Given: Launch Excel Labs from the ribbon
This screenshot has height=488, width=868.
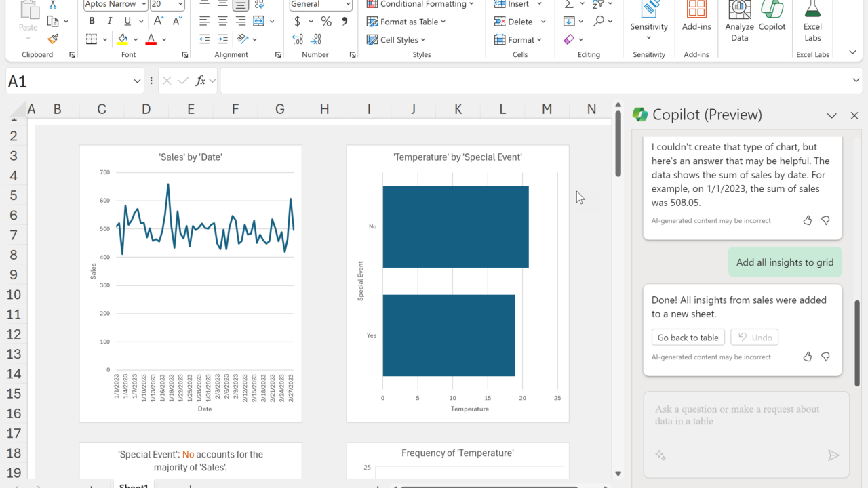Looking at the screenshot, I should [812, 20].
